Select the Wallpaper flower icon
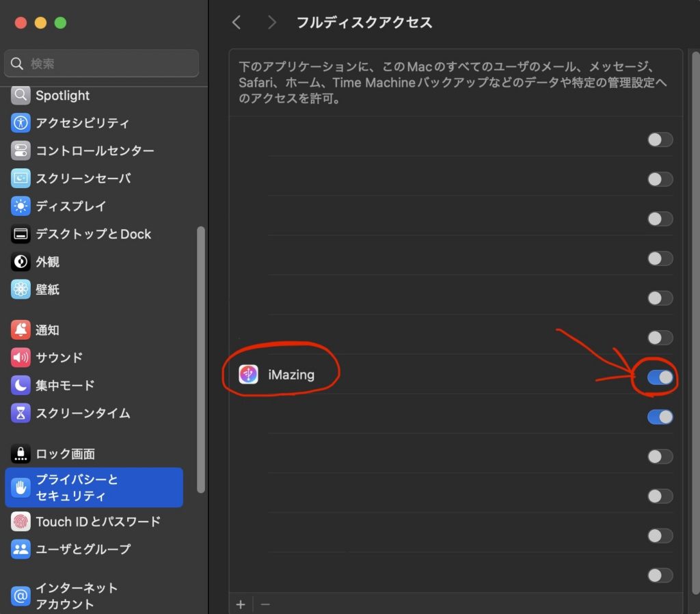 [21, 289]
